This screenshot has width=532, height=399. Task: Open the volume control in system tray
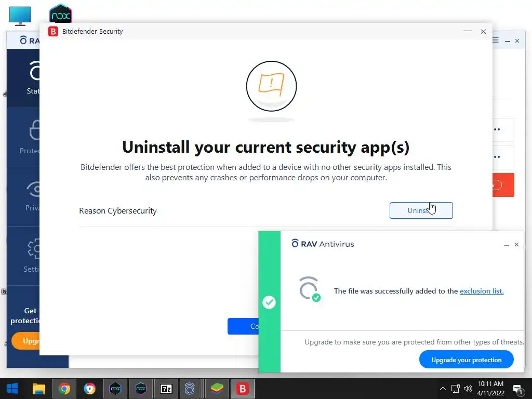pyautogui.click(x=468, y=389)
